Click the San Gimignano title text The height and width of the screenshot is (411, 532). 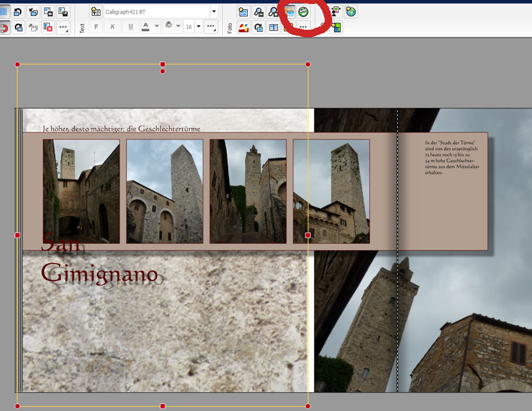pos(99,273)
